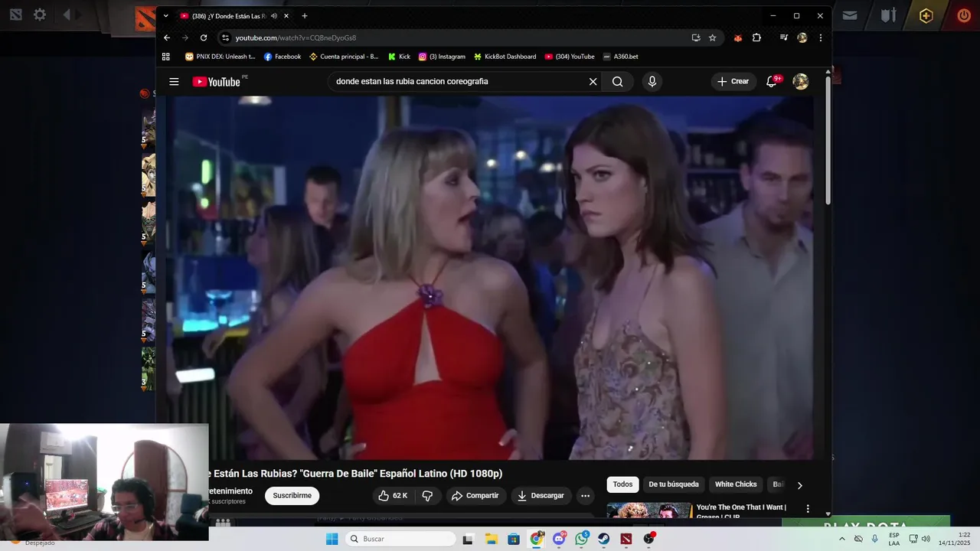This screenshot has width=980, height=551.
Task: Open WhatsApp from the taskbar
Action: tap(582, 539)
